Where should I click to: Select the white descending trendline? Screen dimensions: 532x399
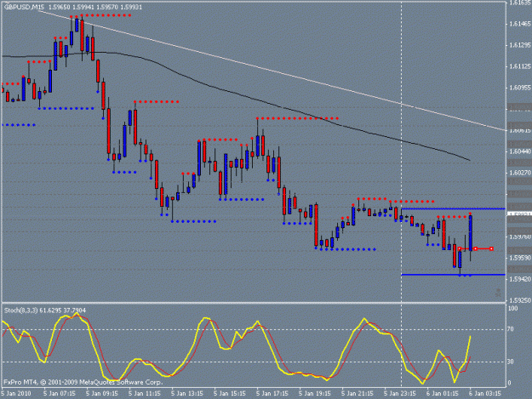[272, 70]
